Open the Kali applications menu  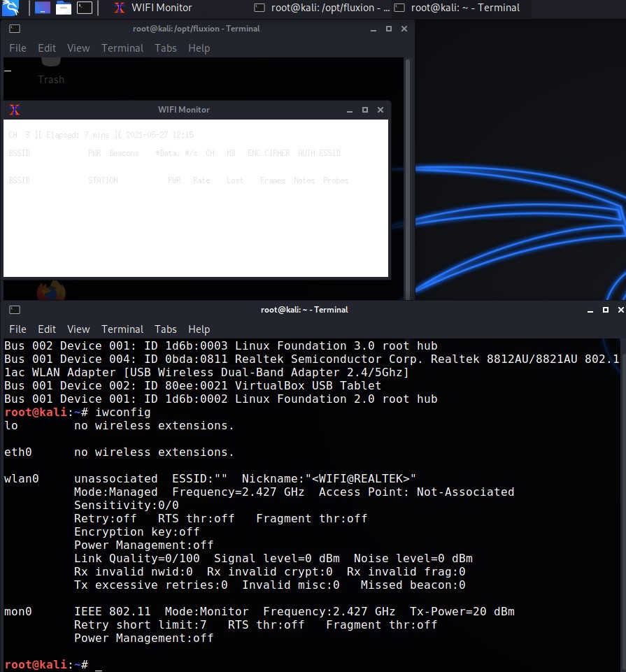10,8
